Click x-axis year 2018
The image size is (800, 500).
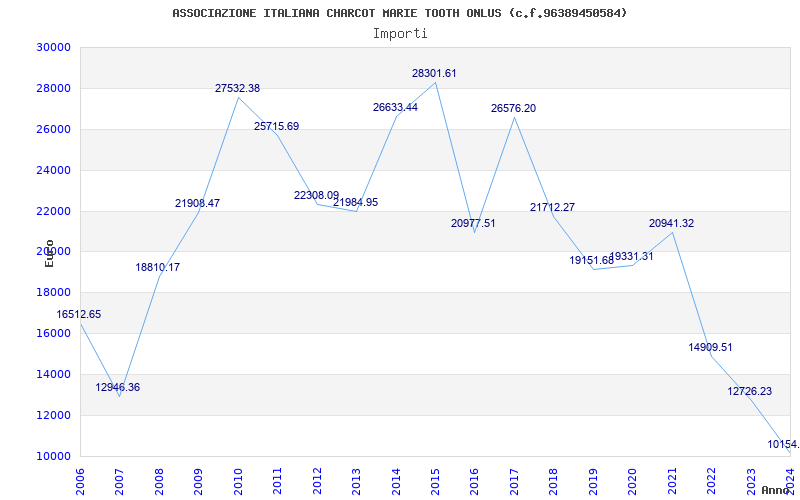click(554, 482)
